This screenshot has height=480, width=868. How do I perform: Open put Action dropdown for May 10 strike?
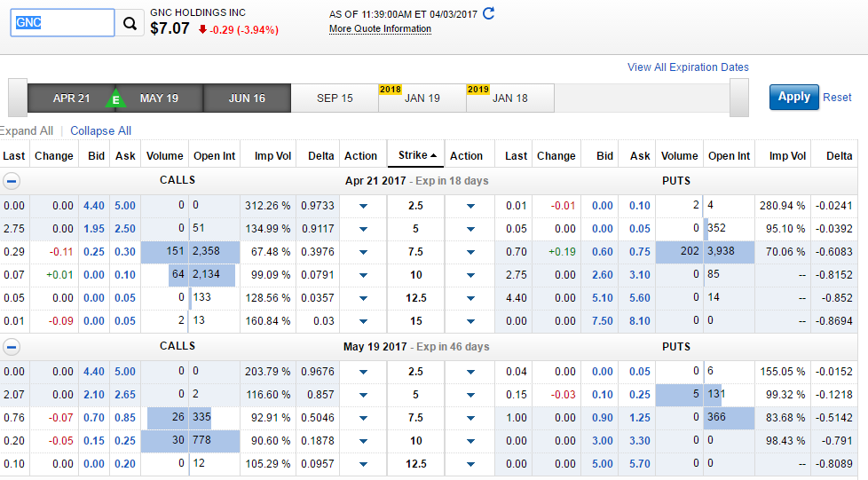[x=470, y=441]
